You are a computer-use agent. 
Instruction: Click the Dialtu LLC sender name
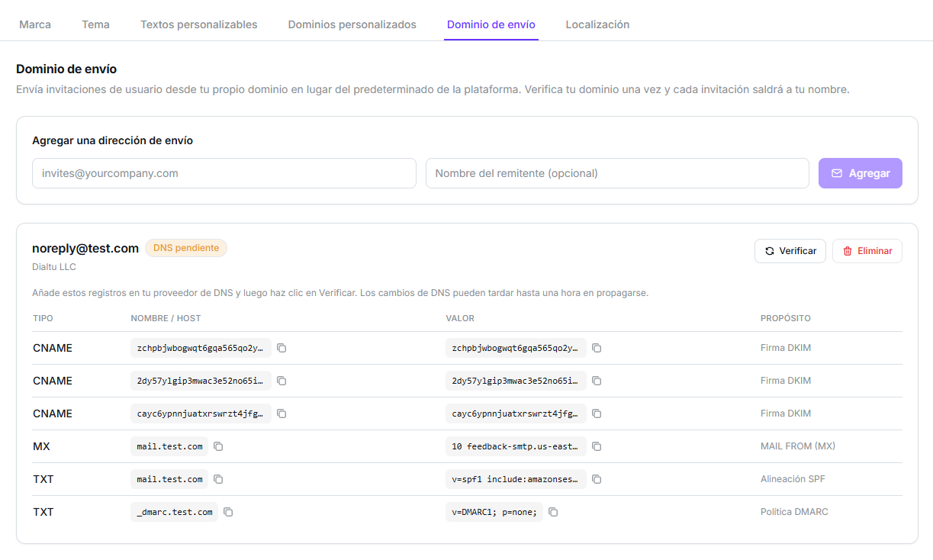[54, 267]
